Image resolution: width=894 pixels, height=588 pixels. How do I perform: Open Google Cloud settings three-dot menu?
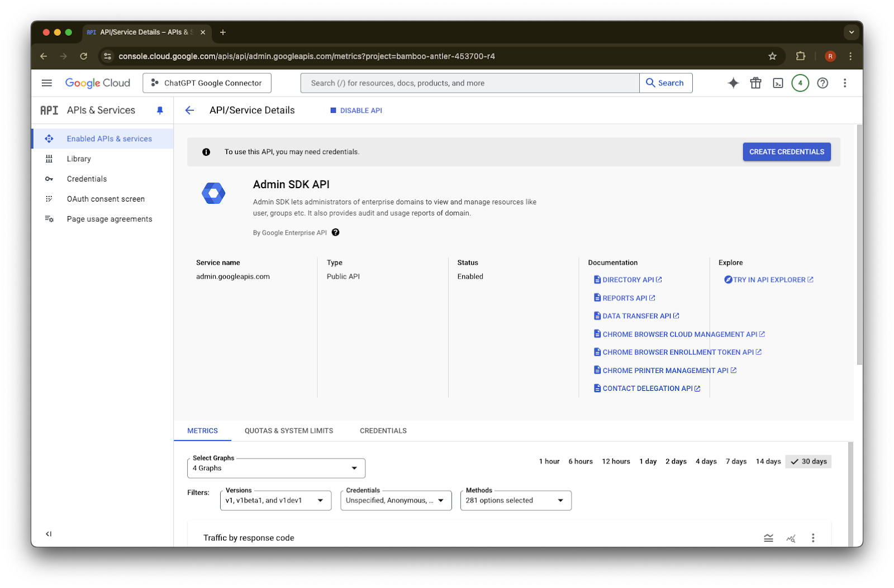point(845,83)
